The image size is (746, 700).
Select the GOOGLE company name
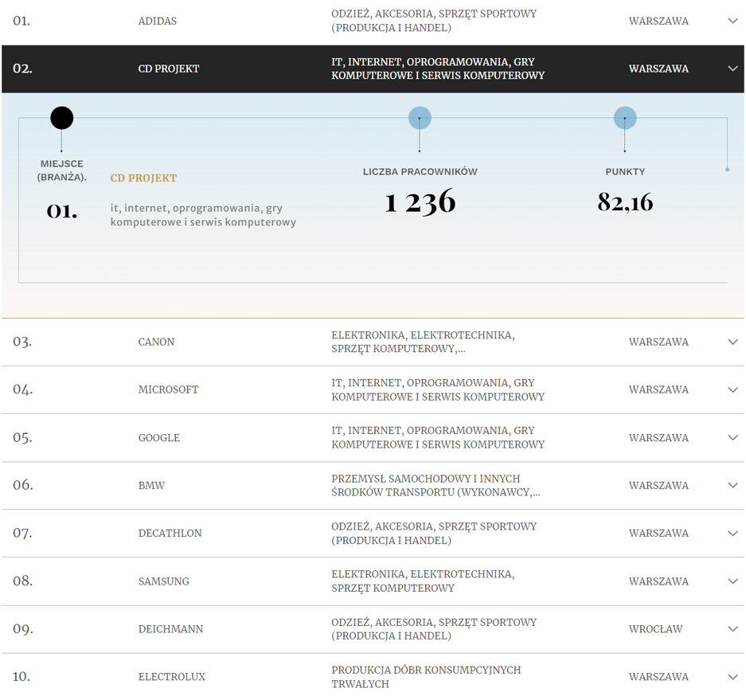coord(159,438)
